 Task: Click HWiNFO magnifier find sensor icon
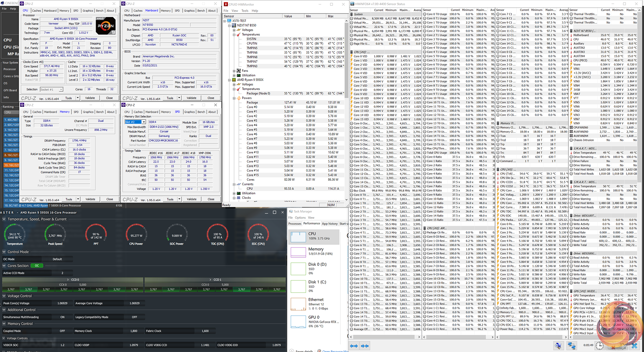tap(558, 346)
